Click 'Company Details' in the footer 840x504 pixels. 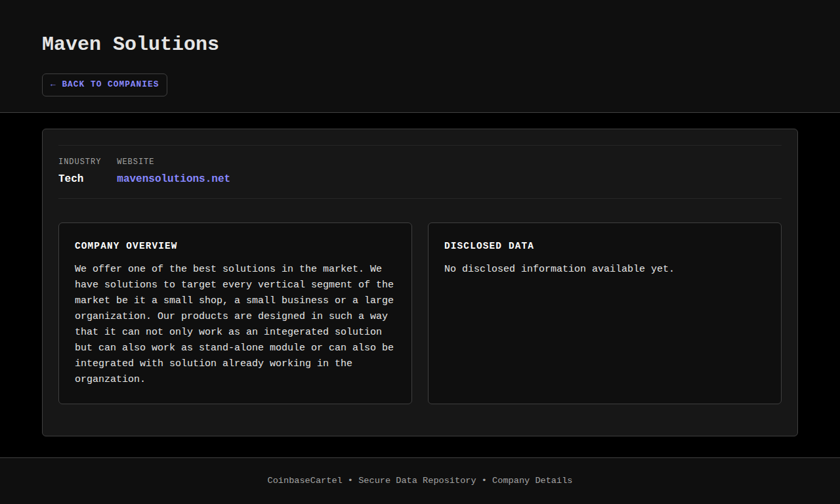[x=532, y=480]
